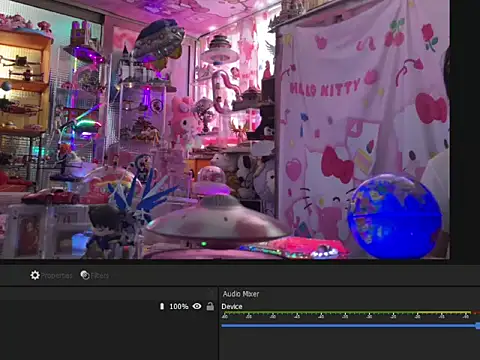480x360 pixels.
Task: Click the Filters overlapping-circles icon
Action: point(85,275)
